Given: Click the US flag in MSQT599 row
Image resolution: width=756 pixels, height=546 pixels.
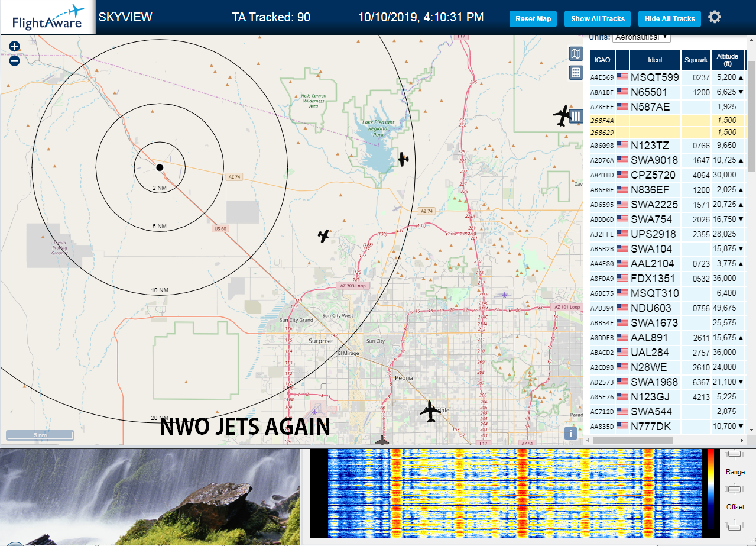Looking at the screenshot, I should [622, 77].
